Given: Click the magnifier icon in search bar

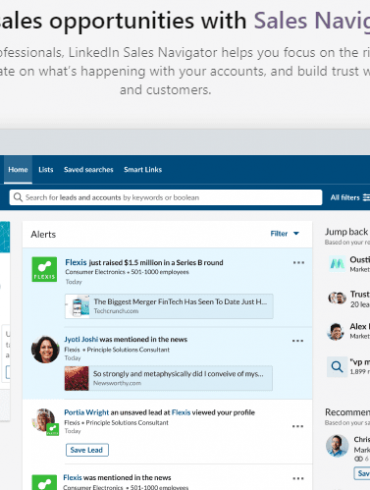Looking at the screenshot, I should point(18,197).
